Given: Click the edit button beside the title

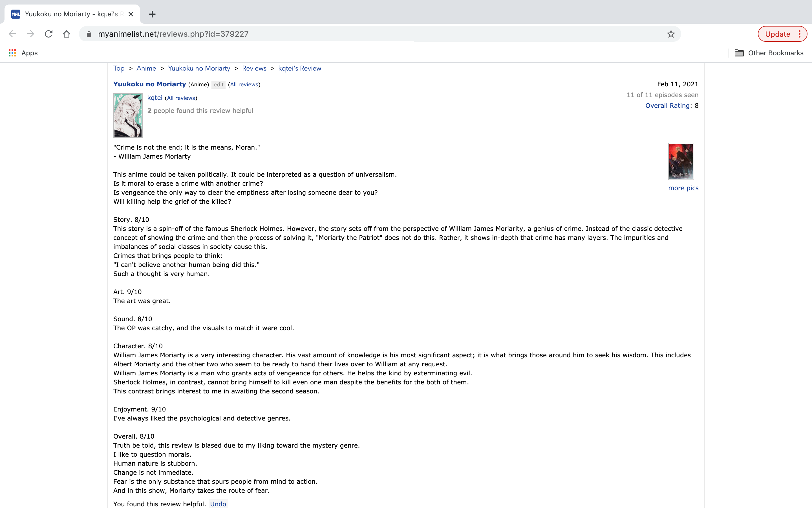Looking at the screenshot, I should tap(219, 84).
